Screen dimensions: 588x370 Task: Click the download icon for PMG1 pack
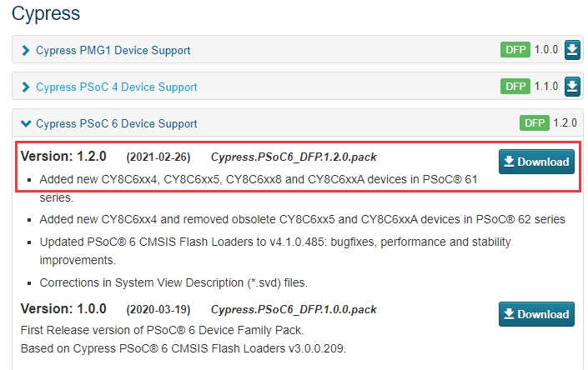[572, 50]
